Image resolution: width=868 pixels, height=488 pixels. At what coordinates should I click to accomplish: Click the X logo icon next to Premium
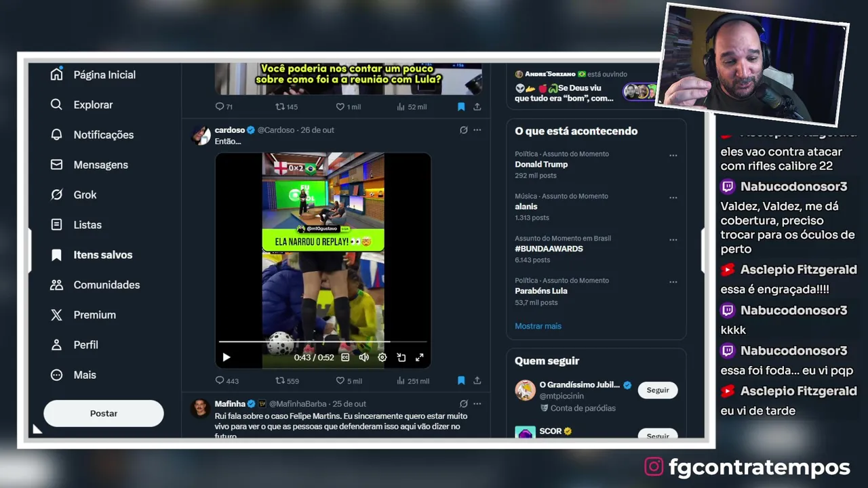pos(56,314)
